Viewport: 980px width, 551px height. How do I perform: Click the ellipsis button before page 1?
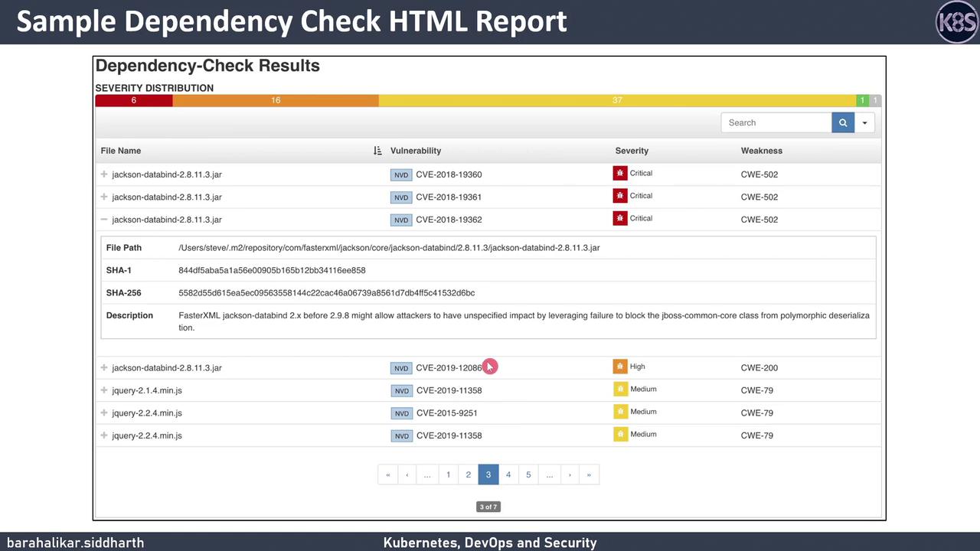427,474
